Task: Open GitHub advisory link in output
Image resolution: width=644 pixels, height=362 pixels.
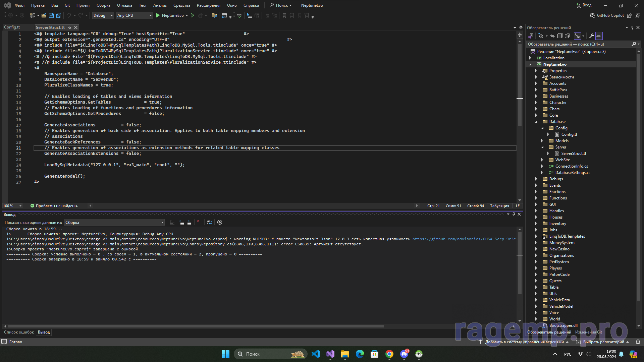Action: (x=464, y=239)
